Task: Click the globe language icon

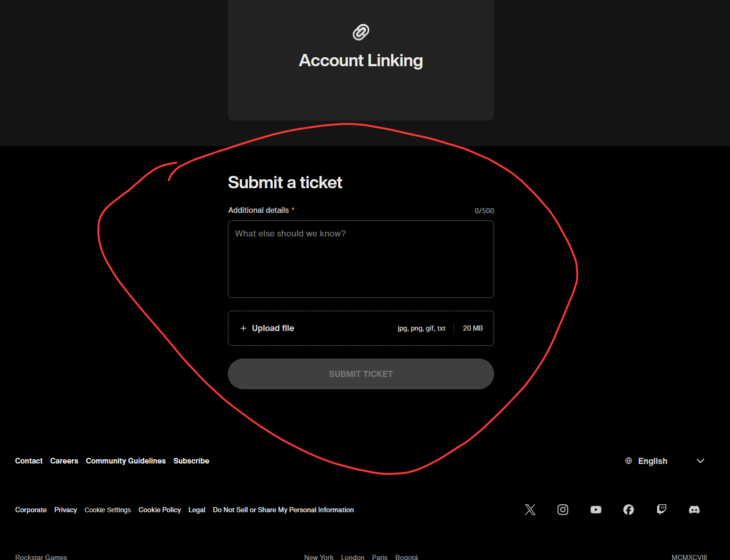Action: [628, 461]
